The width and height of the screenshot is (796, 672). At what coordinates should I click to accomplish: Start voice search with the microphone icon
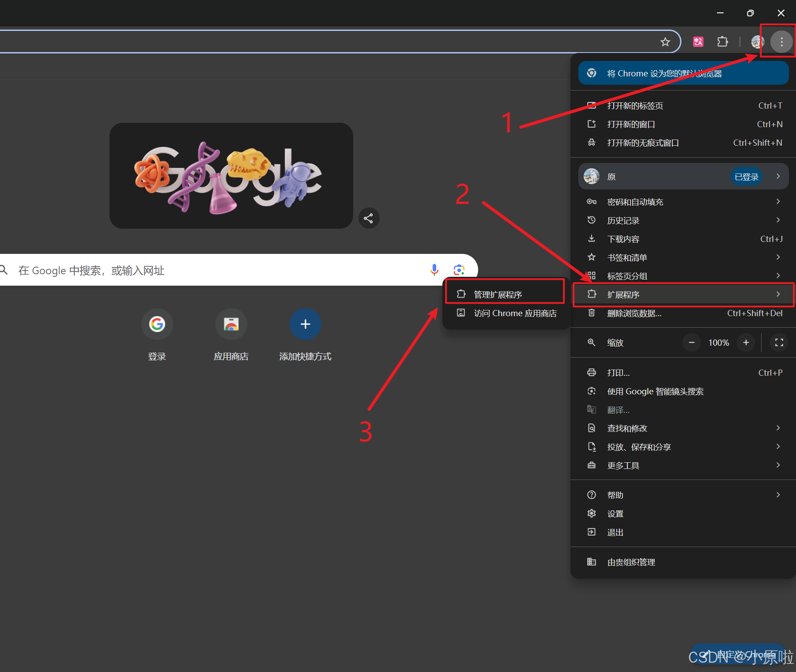coord(434,269)
